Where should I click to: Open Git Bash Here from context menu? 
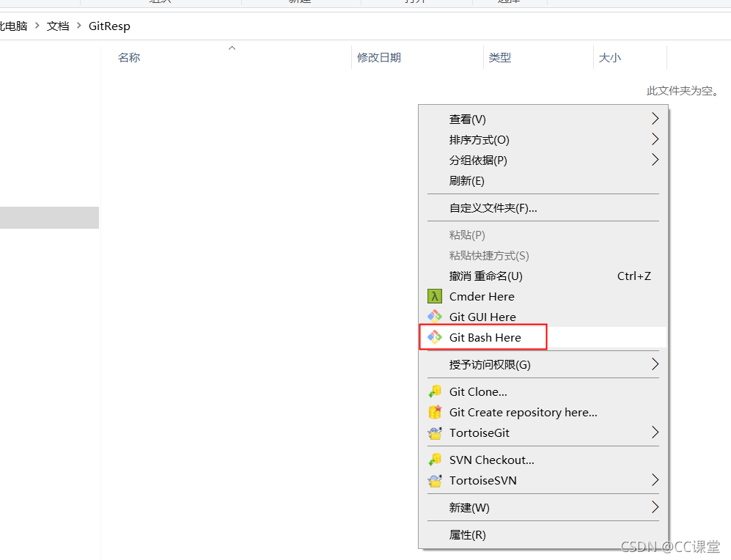point(543,337)
